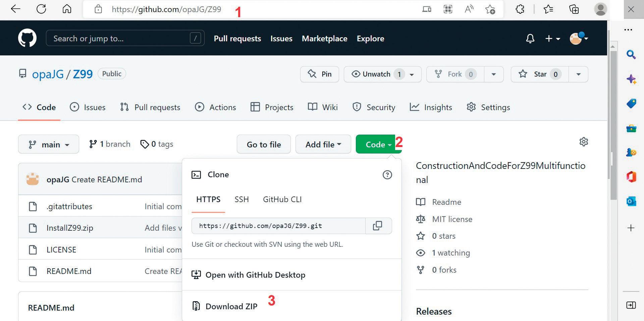
Task: Select the clone URL text field
Action: coord(278,226)
